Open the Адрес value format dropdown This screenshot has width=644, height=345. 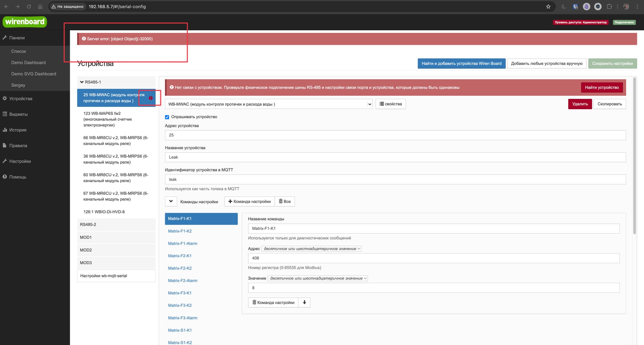tap(311, 249)
